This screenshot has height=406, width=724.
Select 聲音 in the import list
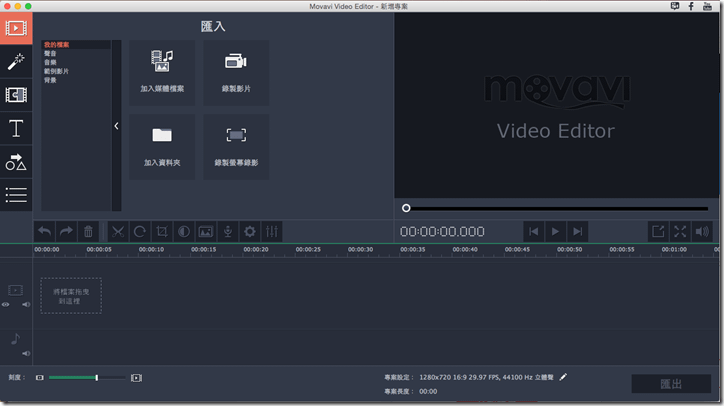[50, 54]
